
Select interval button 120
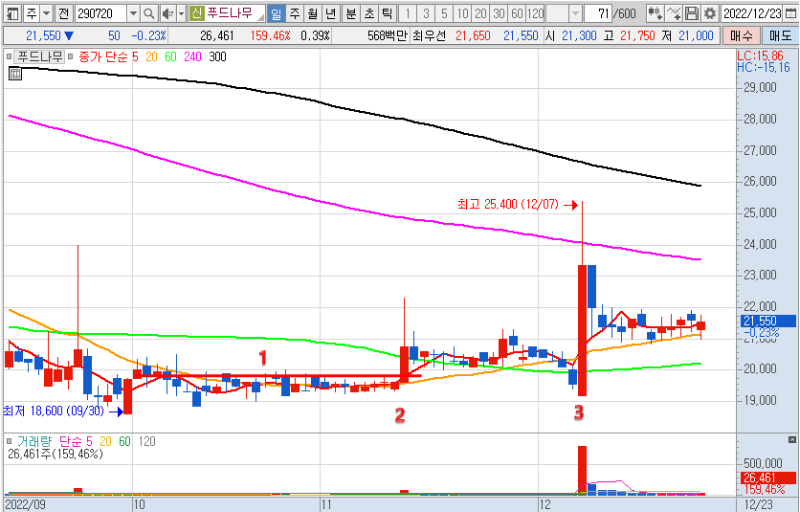tap(535, 13)
